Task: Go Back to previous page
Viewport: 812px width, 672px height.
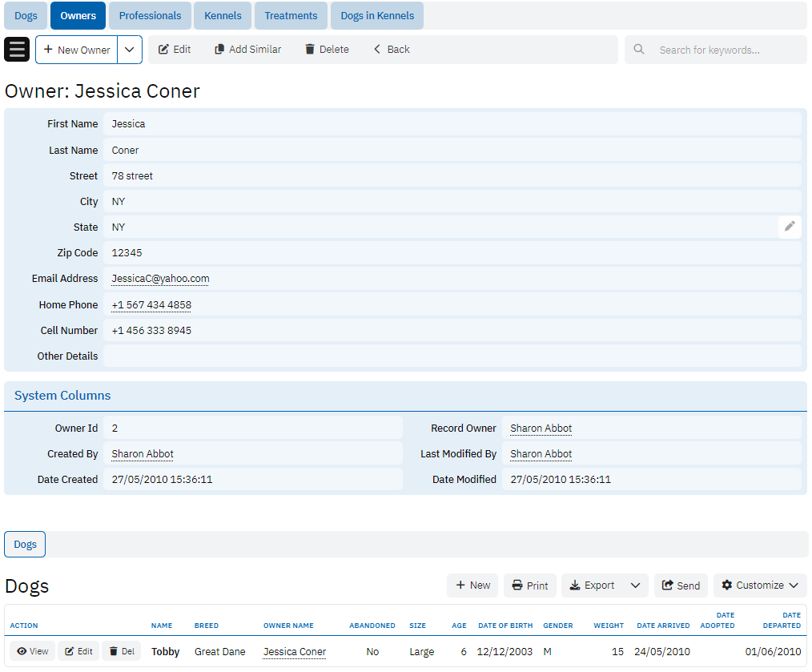Action: 391,50
